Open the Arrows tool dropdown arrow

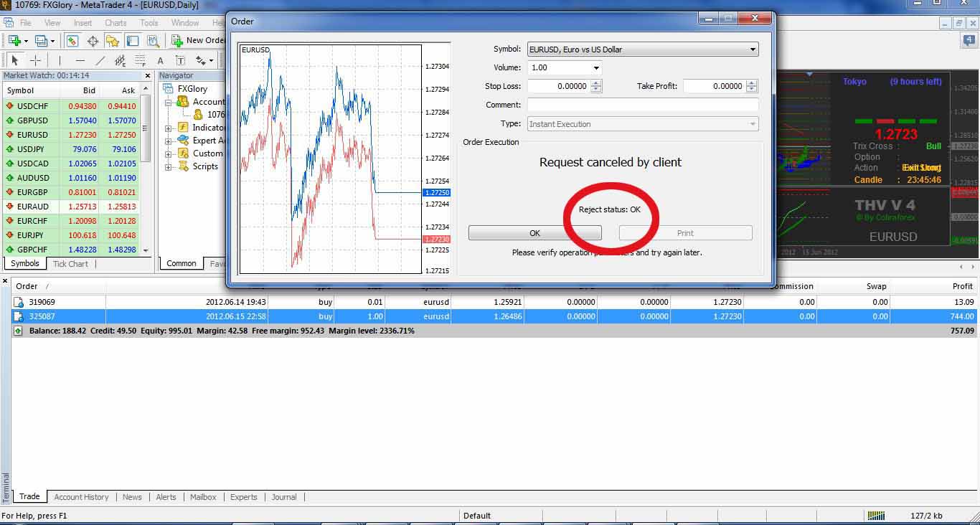coord(211,60)
